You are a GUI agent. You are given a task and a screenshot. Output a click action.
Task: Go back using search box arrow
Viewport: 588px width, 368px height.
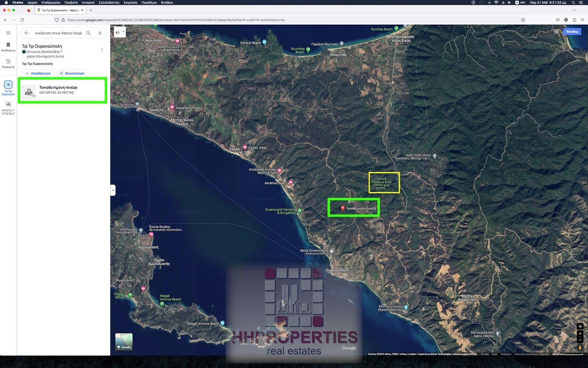[26, 33]
